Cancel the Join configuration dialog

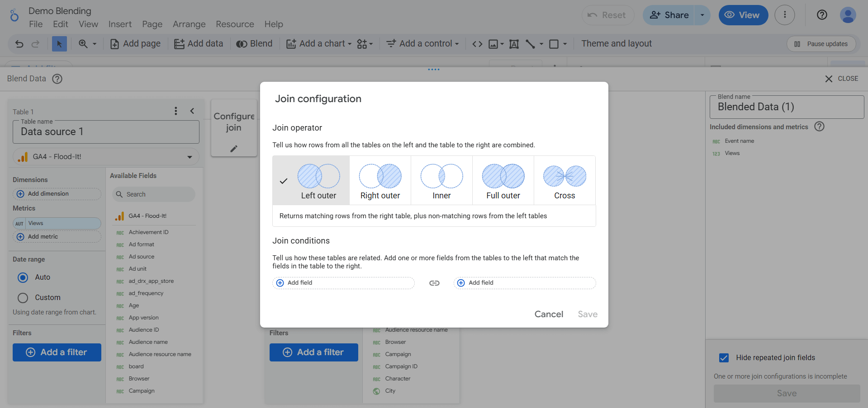[549, 314]
